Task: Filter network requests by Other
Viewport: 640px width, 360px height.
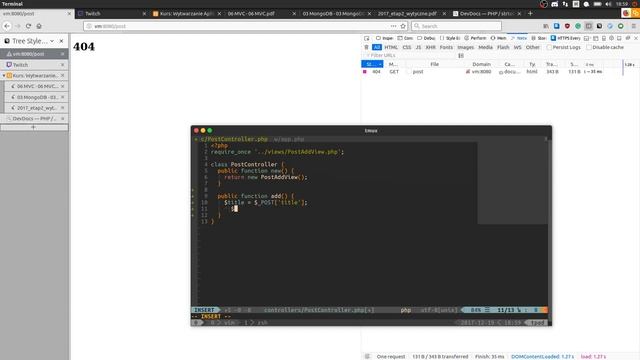Action: (x=532, y=47)
